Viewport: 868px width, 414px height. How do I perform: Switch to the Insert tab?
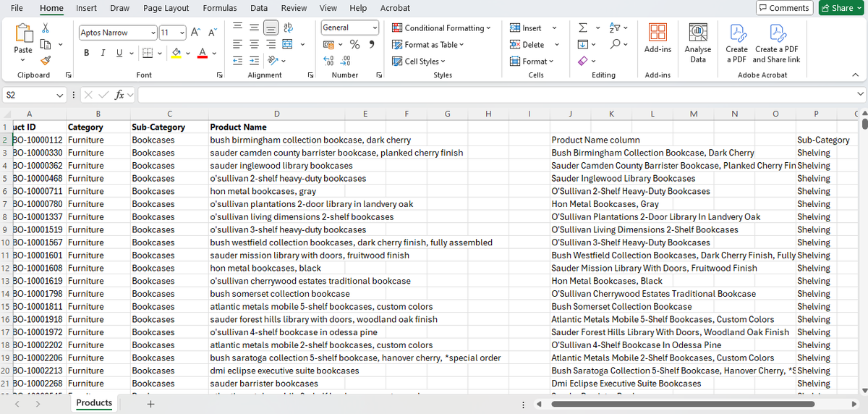pos(87,8)
